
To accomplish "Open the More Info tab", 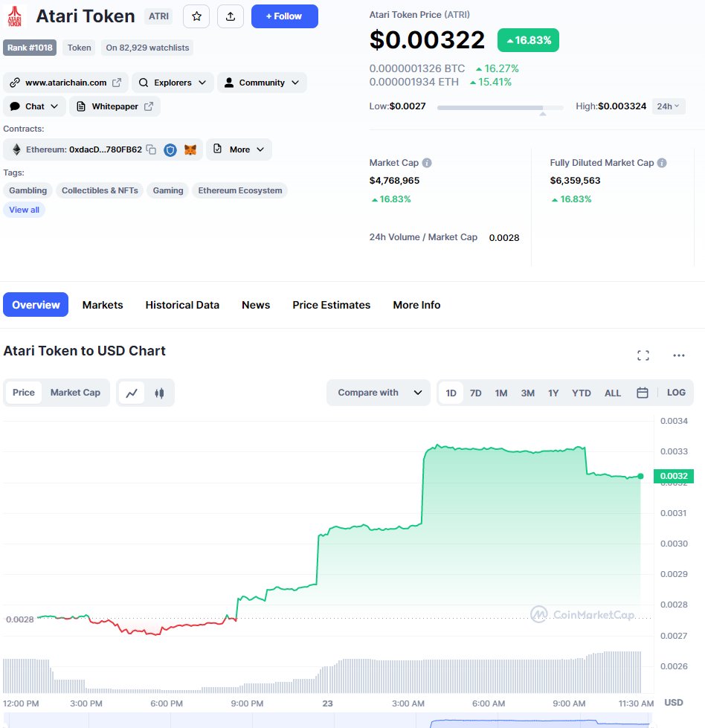I will (x=416, y=305).
